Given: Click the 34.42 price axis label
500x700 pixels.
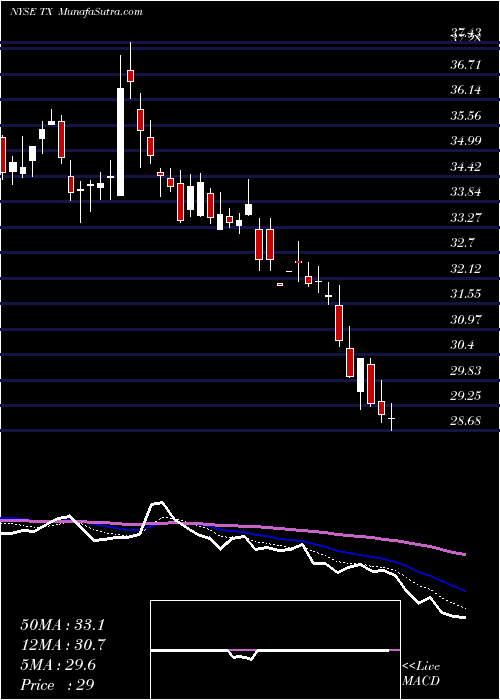Looking at the screenshot, I should pos(466,167).
